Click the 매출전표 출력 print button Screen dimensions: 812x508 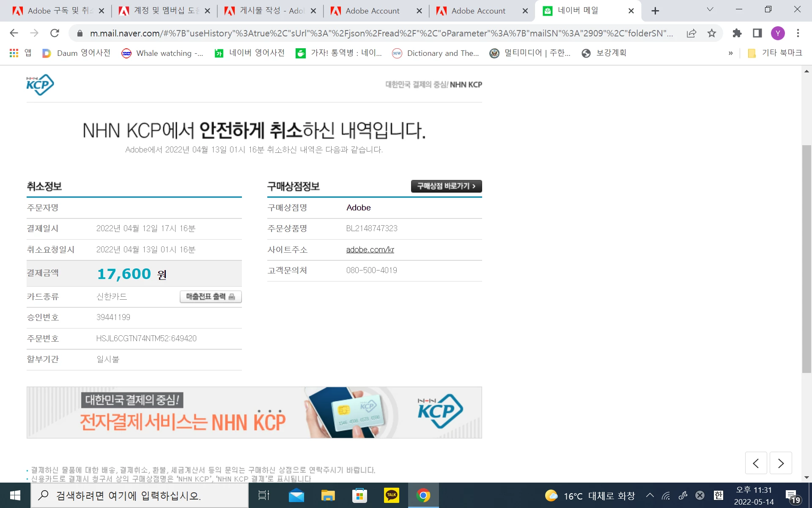(x=211, y=297)
